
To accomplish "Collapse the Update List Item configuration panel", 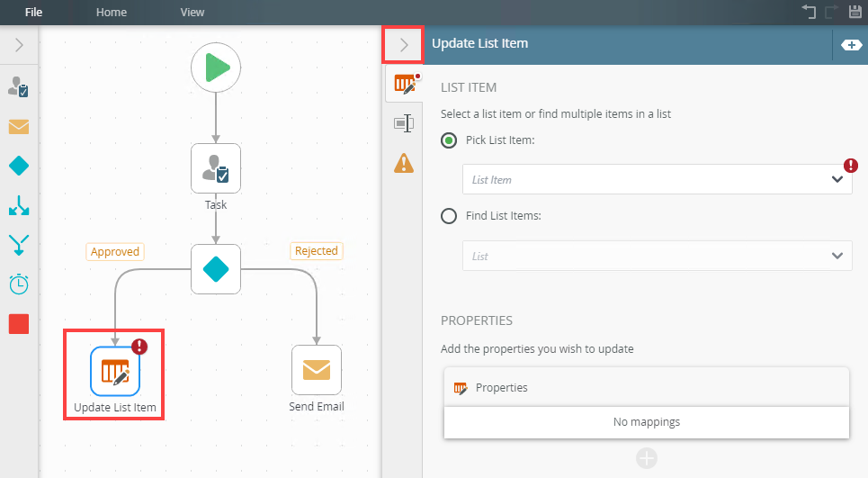I will pyautogui.click(x=403, y=45).
